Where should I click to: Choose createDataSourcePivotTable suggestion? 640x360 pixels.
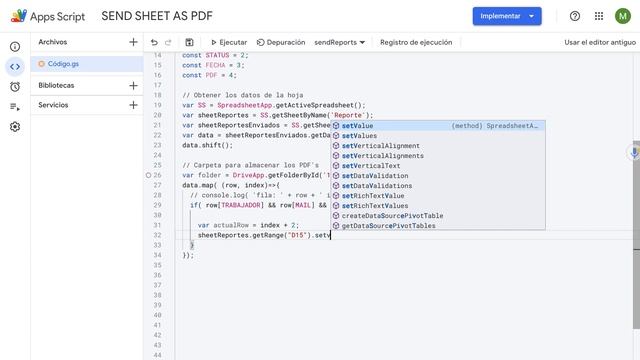point(438,216)
